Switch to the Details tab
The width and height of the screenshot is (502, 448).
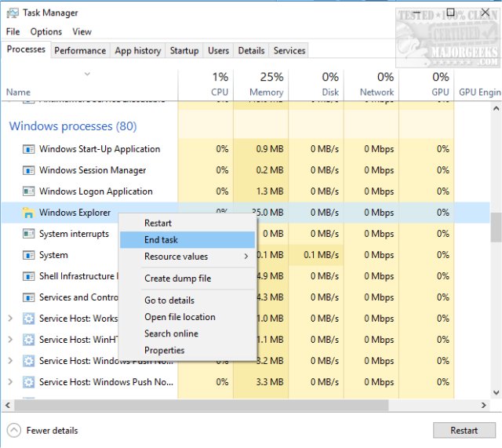(251, 50)
